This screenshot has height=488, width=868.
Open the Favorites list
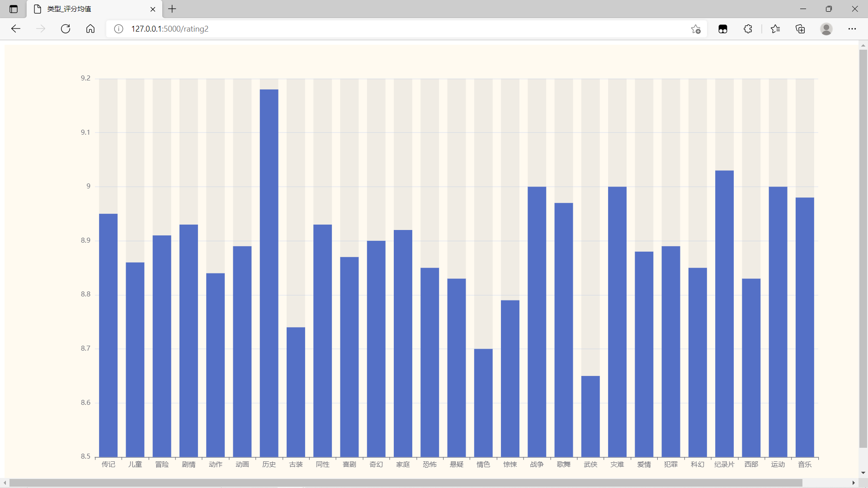pos(775,29)
